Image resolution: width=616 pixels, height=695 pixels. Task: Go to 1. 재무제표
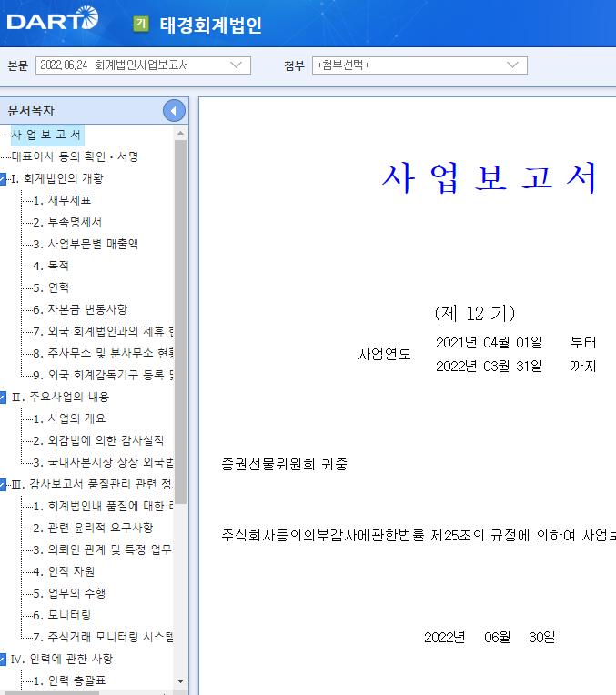(x=62, y=200)
